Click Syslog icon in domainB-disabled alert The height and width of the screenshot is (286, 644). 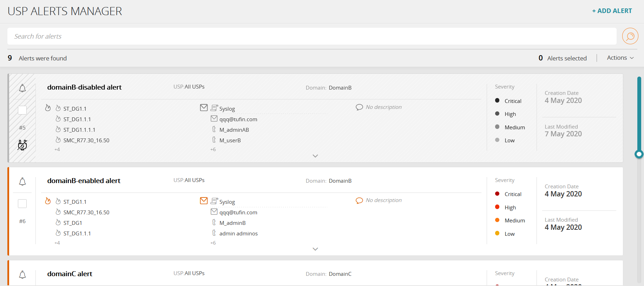(214, 108)
